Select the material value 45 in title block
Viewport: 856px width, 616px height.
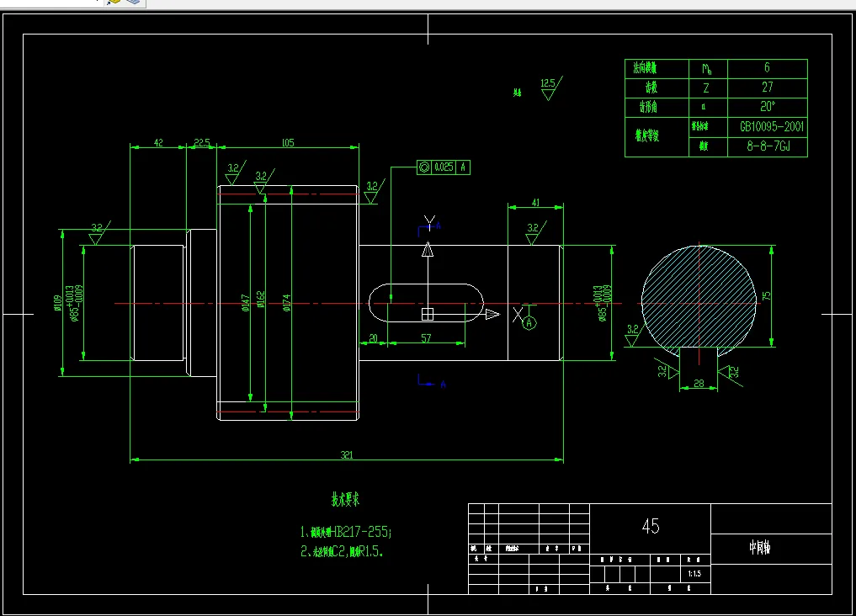[650, 526]
